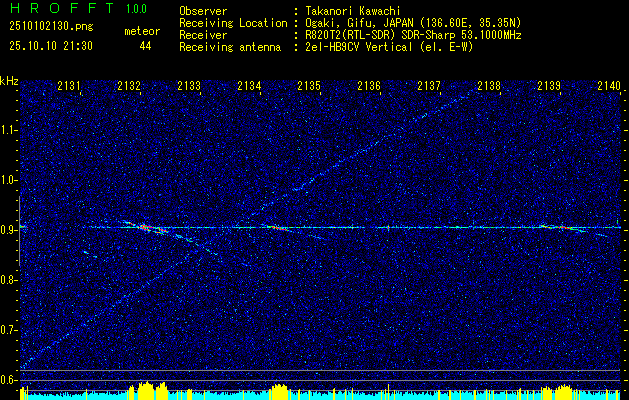
Task: Click the meteor count value 44
Action: [x=145, y=46]
